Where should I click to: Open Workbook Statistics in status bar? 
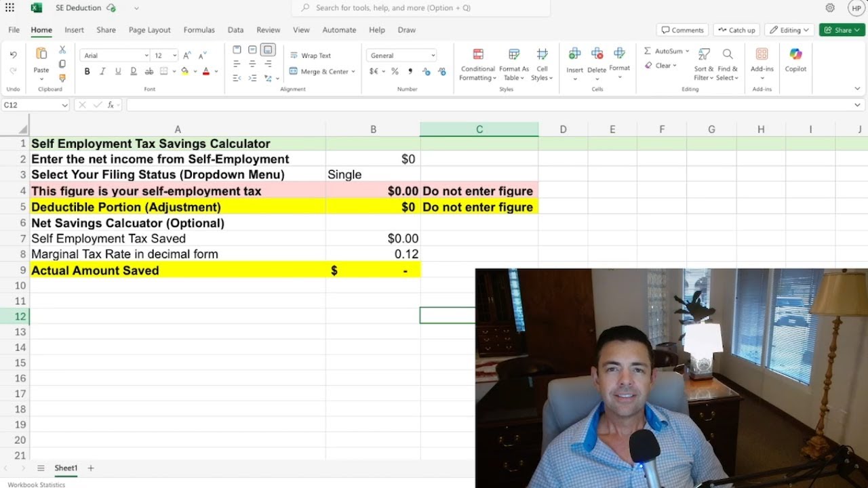37,484
